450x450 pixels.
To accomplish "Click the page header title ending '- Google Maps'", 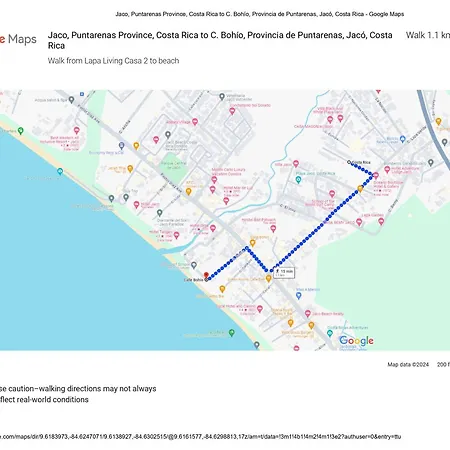I will point(260,14).
